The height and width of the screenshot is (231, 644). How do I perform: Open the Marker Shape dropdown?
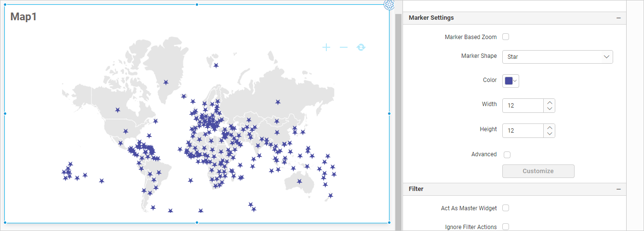pyautogui.click(x=557, y=57)
